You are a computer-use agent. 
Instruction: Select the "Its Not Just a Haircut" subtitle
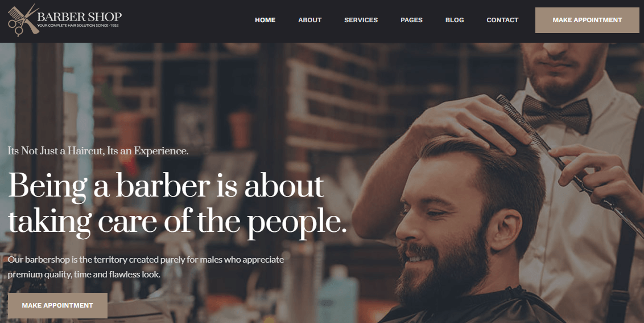tap(98, 151)
